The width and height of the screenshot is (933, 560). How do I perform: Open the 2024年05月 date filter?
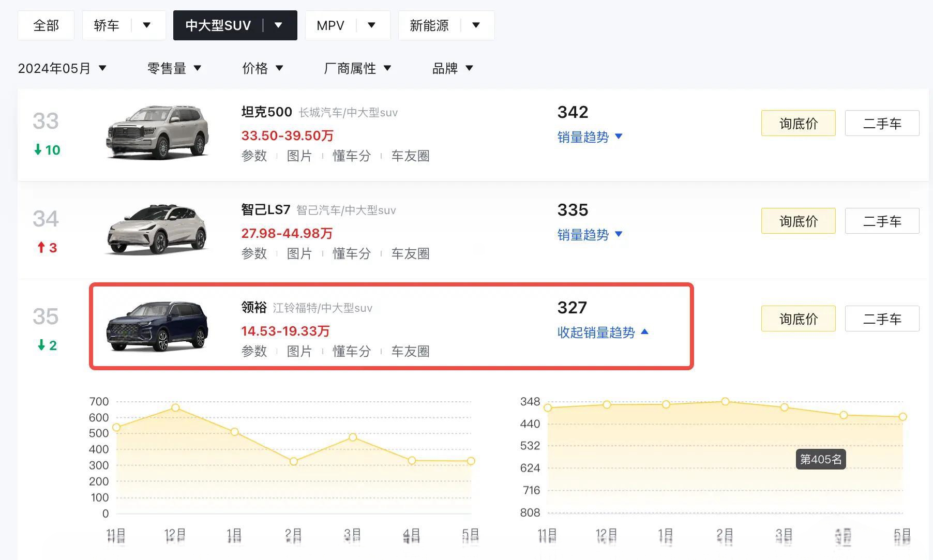pyautogui.click(x=62, y=68)
